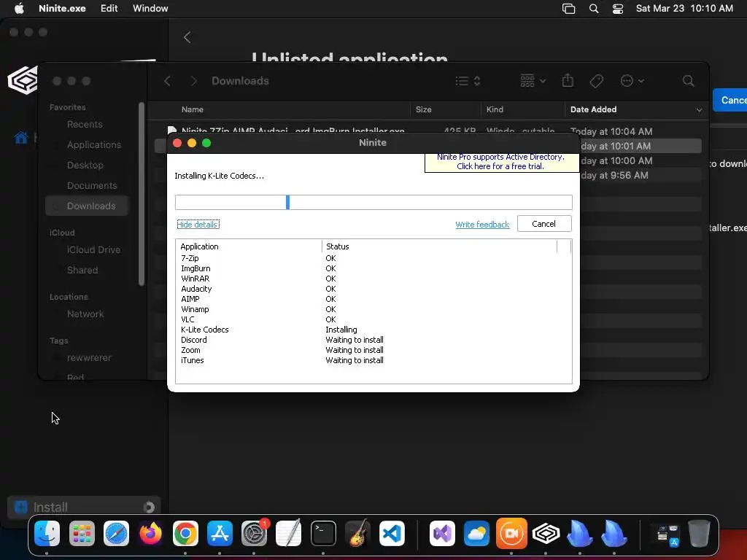Click the Application column header
The height and width of the screenshot is (560, 747).
[249, 246]
